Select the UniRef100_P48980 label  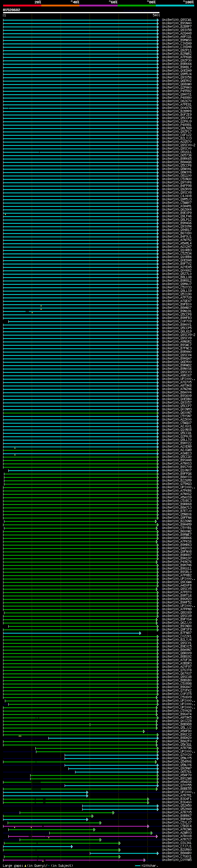tap(177, 98)
